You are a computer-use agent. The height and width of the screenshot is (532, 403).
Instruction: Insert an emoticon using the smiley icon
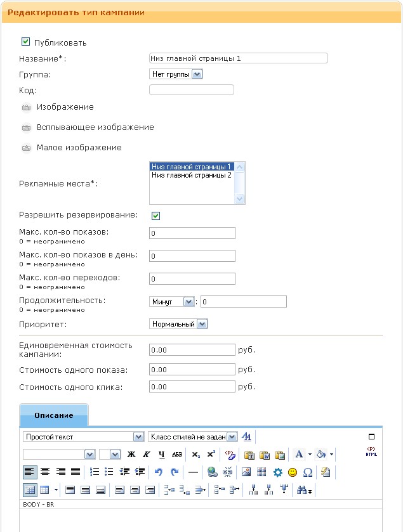click(293, 472)
